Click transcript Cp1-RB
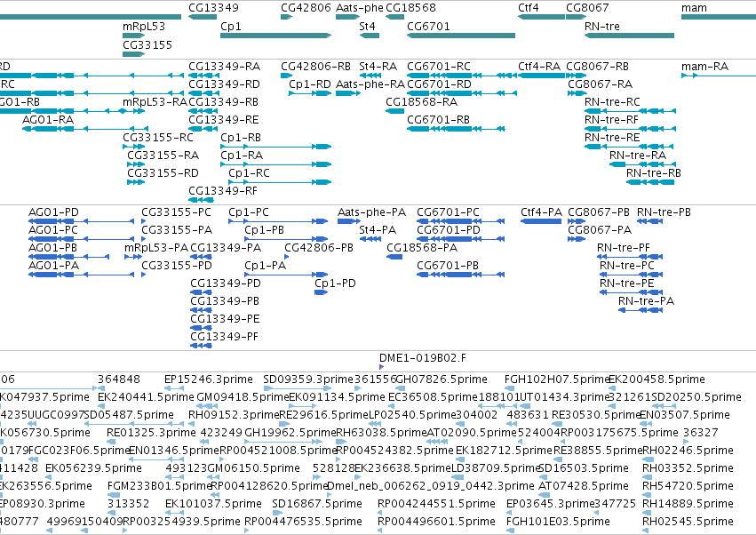 pyautogui.click(x=241, y=138)
